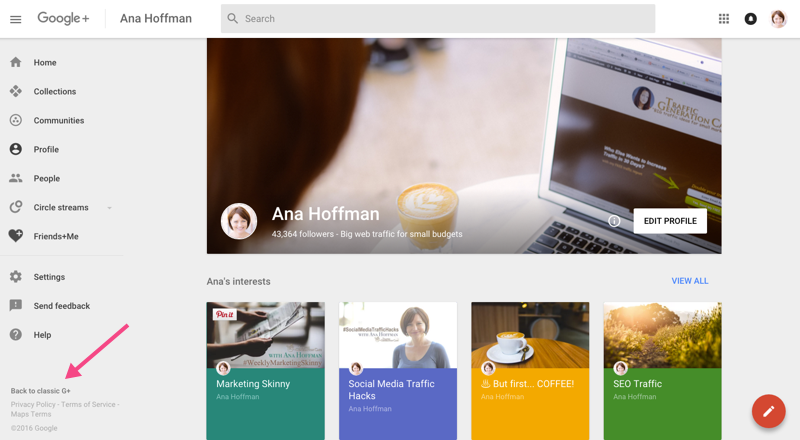800x440 pixels.
Task: Open the SEO Traffic collection thumbnail
Action: (662, 335)
